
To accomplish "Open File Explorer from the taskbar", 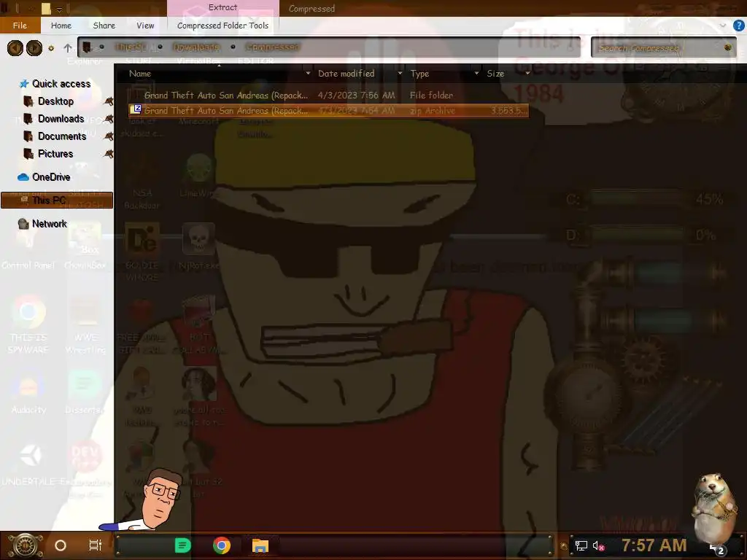I will [260, 545].
